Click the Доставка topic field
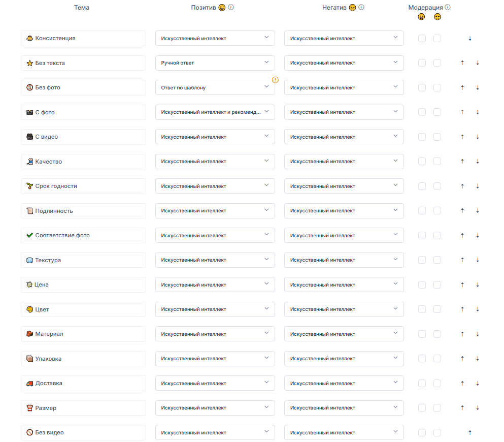Viewport: 504px width, 442px height. click(x=84, y=384)
